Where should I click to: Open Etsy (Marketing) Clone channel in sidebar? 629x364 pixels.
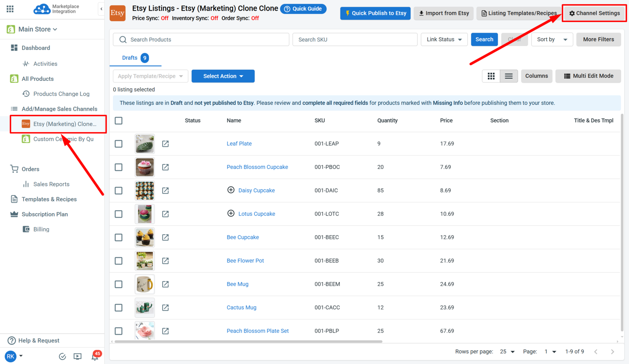click(x=59, y=124)
